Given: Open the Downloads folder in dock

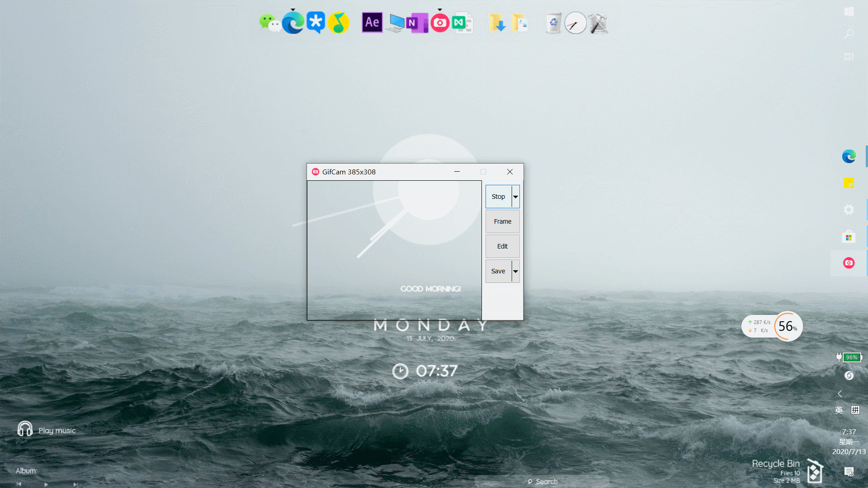Looking at the screenshot, I should click(496, 23).
